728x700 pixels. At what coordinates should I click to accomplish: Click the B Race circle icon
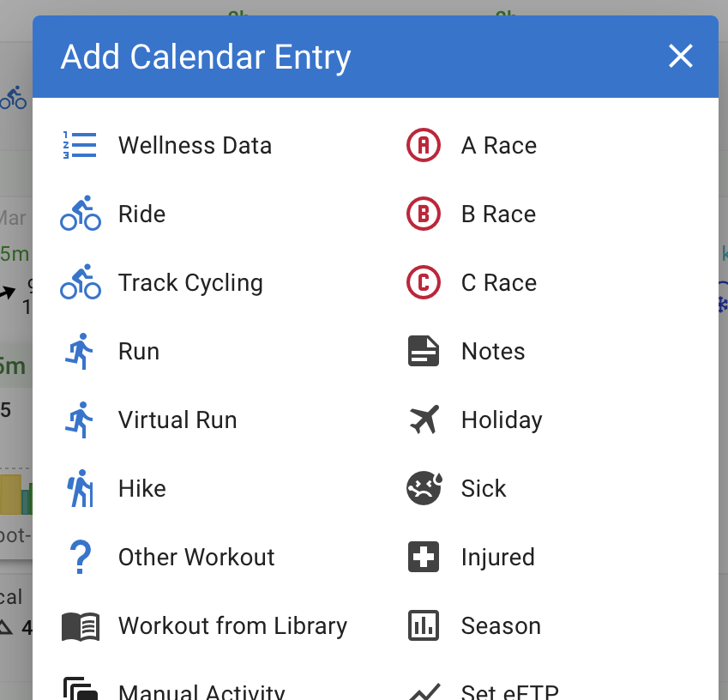[x=423, y=214]
